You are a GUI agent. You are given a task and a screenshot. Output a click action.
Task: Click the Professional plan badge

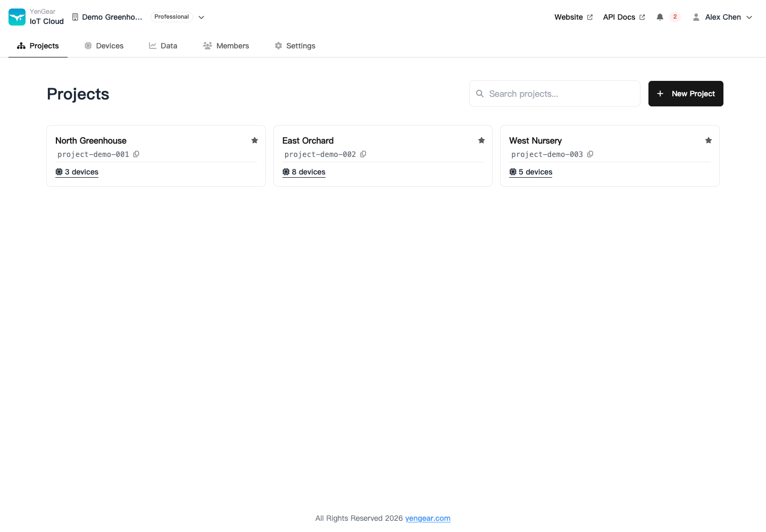pos(171,17)
